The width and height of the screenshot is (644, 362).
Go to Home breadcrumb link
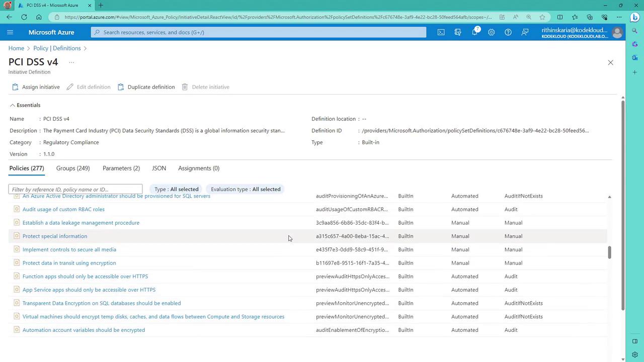point(16,48)
